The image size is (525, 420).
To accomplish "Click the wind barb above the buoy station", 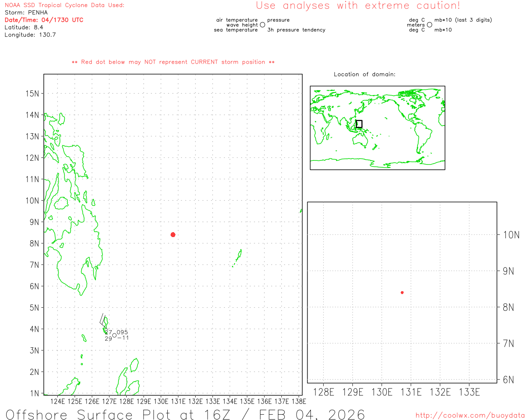I will [103, 320].
